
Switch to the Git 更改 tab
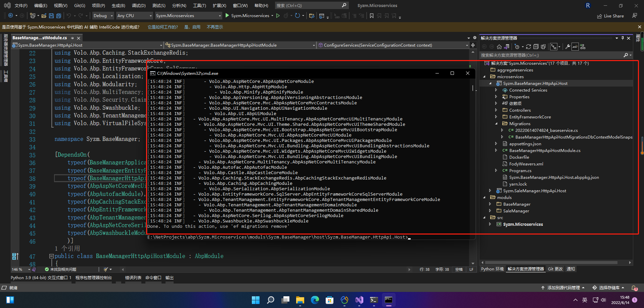pos(555,269)
